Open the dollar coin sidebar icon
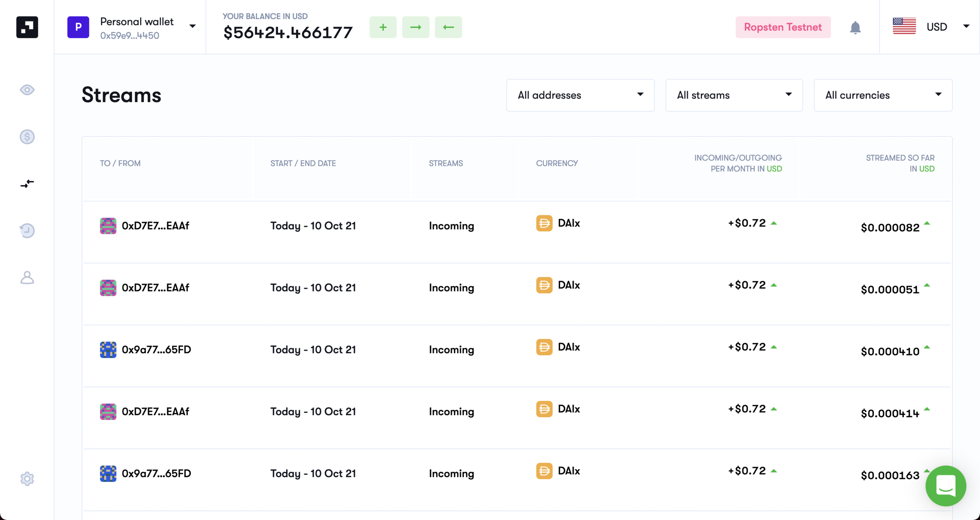 [27, 137]
